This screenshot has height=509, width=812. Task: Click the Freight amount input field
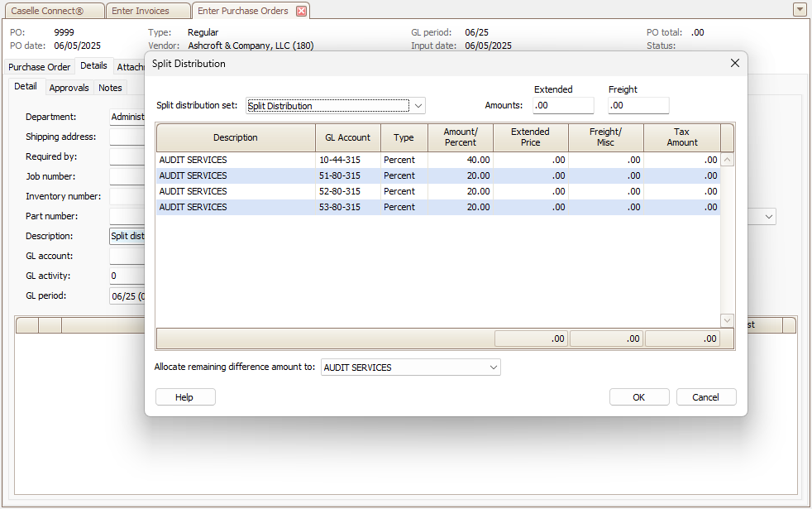tap(638, 106)
